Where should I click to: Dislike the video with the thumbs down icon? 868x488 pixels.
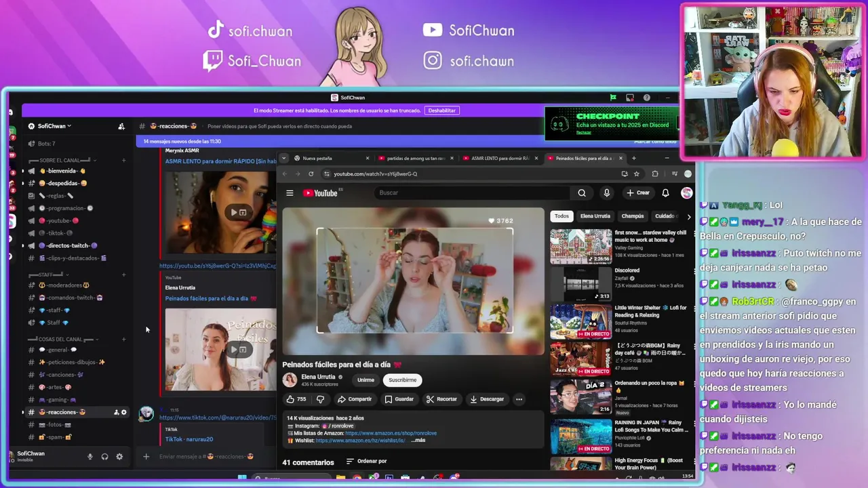pyautogui.click(x=321, y=399)
